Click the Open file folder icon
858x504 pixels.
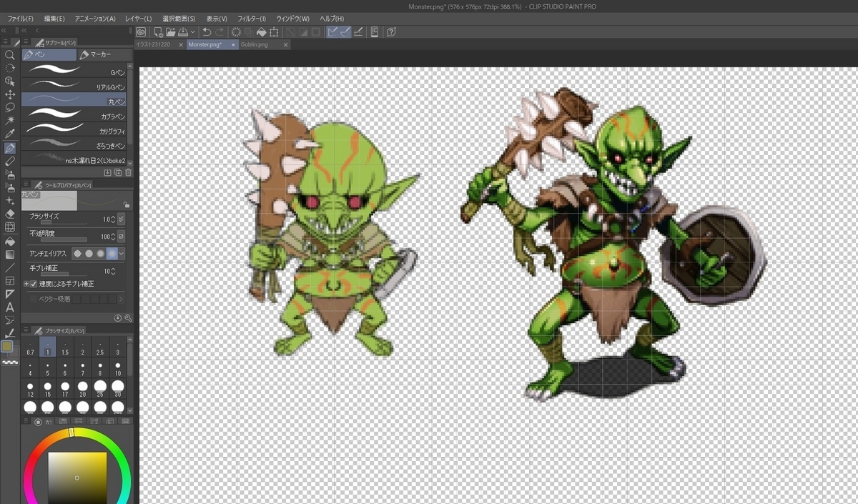click(x=170, y=31)
